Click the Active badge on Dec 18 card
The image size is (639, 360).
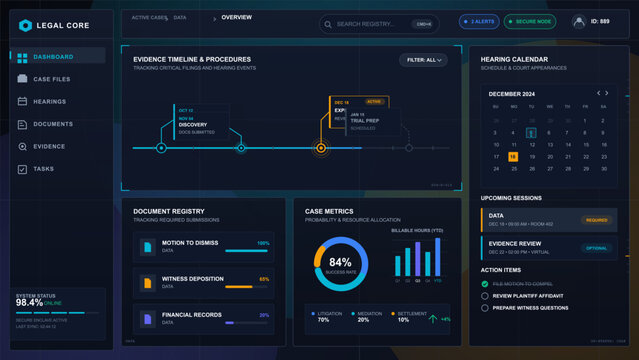coord(374,102)
